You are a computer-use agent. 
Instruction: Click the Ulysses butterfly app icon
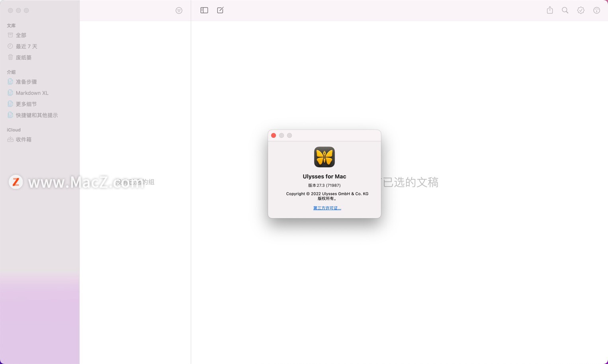coord(325,157)
